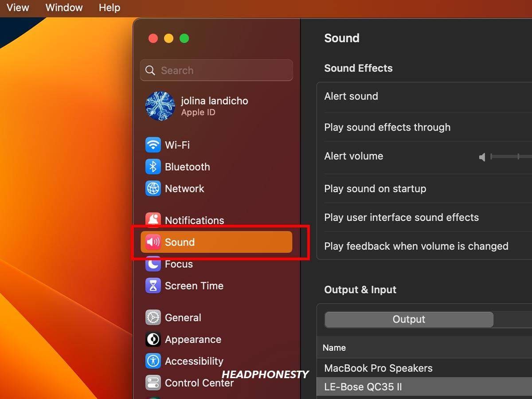Screen dimensions: 532x399
Task: Select the Bluetooth settings icon
Action: 153,167
